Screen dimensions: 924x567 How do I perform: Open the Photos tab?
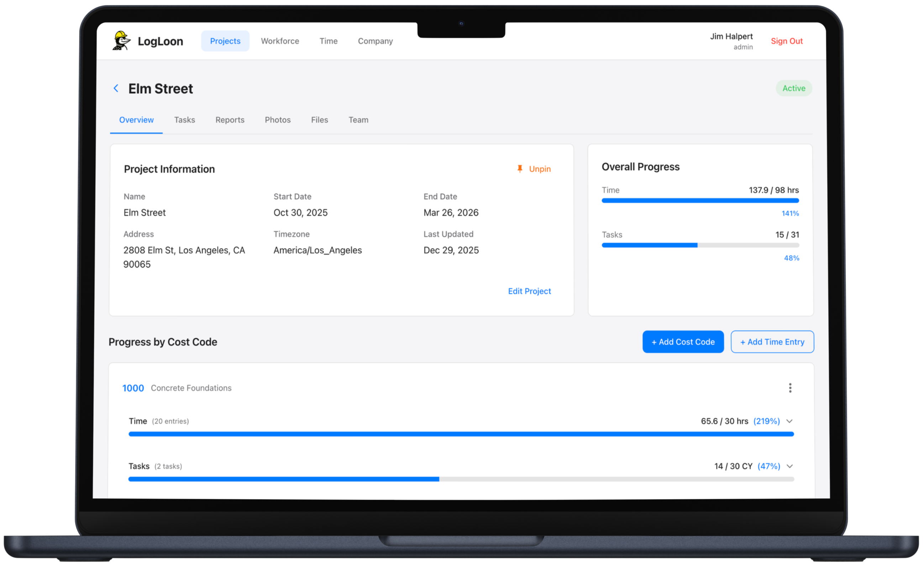(x=278, y=120)
